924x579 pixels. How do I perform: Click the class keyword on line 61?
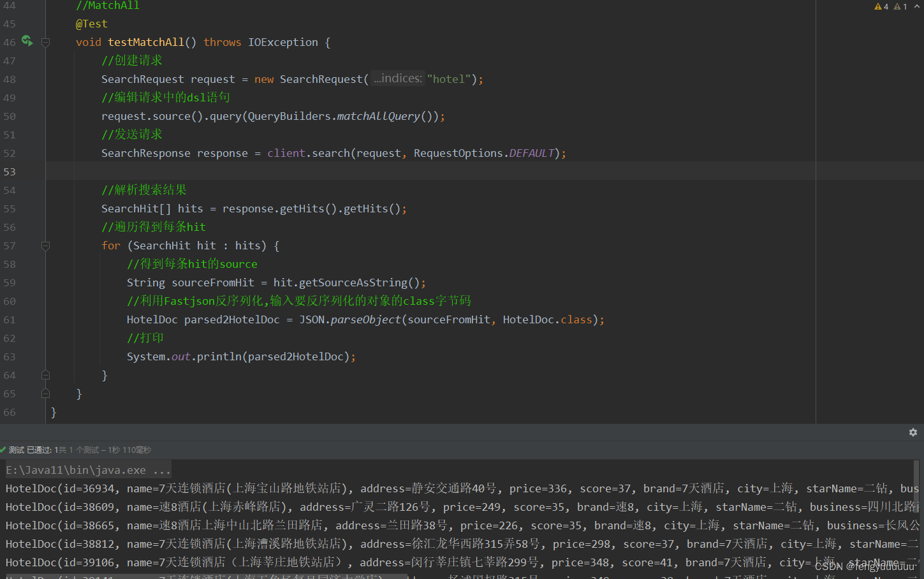[576, 319]
